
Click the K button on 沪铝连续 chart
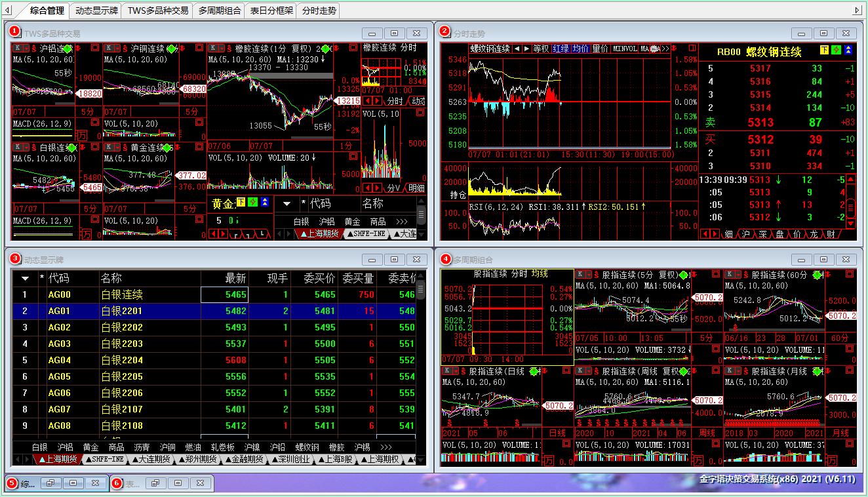[18, 48]
